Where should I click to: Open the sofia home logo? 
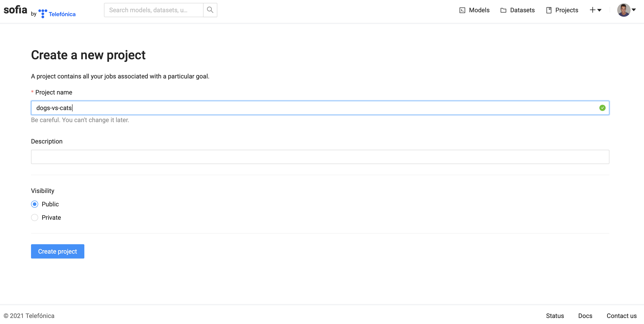pos(15,10)
